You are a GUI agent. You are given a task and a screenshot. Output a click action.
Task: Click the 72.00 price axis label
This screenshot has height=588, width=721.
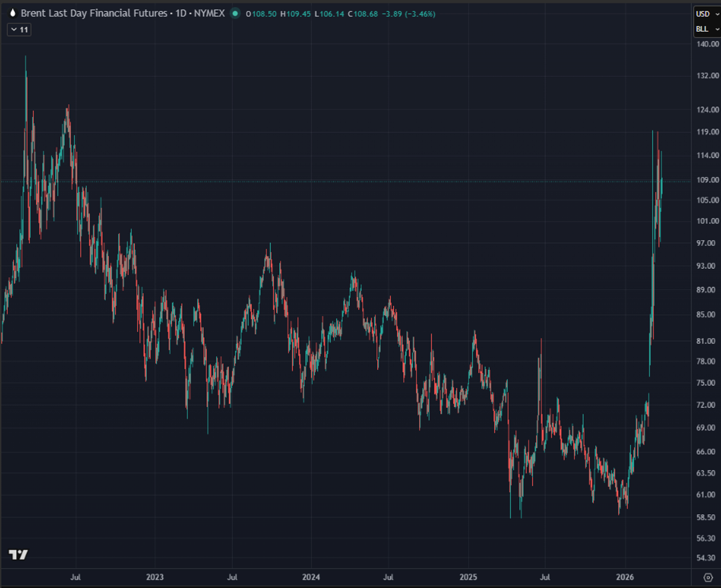[x=706, y=405]
